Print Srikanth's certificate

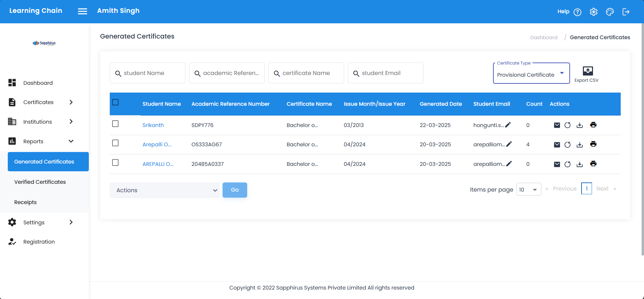click(x=593, y=125)
